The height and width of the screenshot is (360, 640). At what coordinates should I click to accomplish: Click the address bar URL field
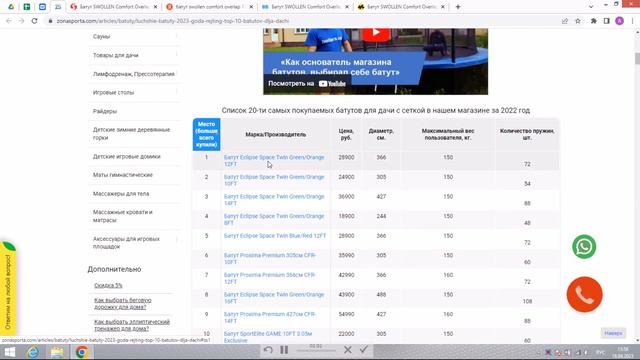[x=302, y=21]
